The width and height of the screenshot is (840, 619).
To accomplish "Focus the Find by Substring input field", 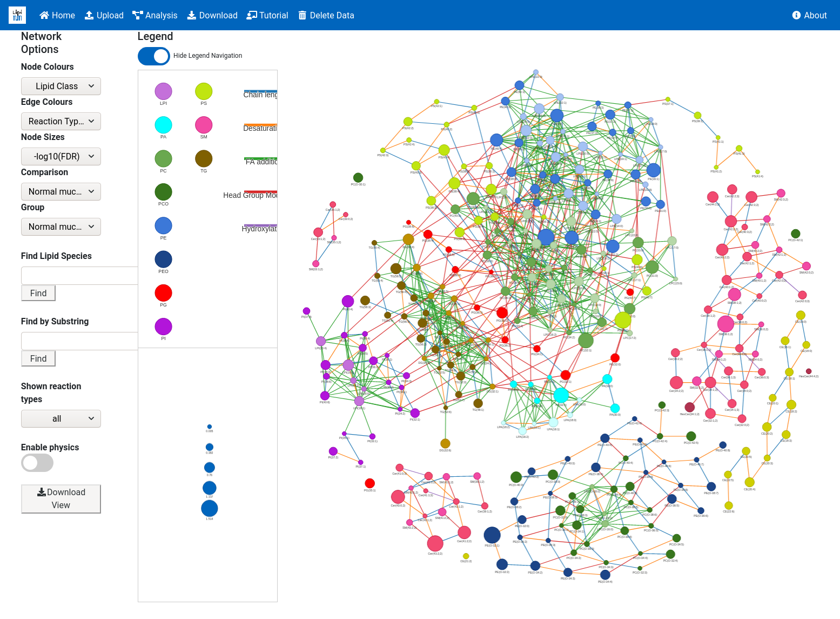I will pos(79,341).
